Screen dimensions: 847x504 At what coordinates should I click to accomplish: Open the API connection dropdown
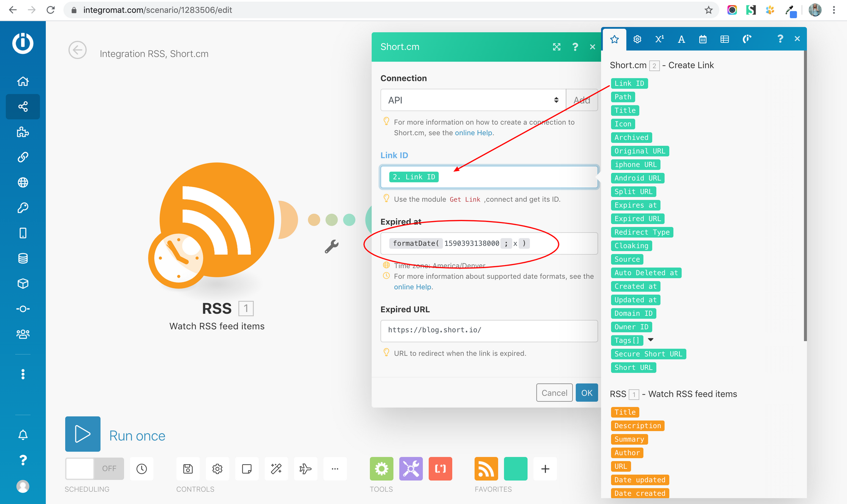pyautogui.click(x=473, y=100)
